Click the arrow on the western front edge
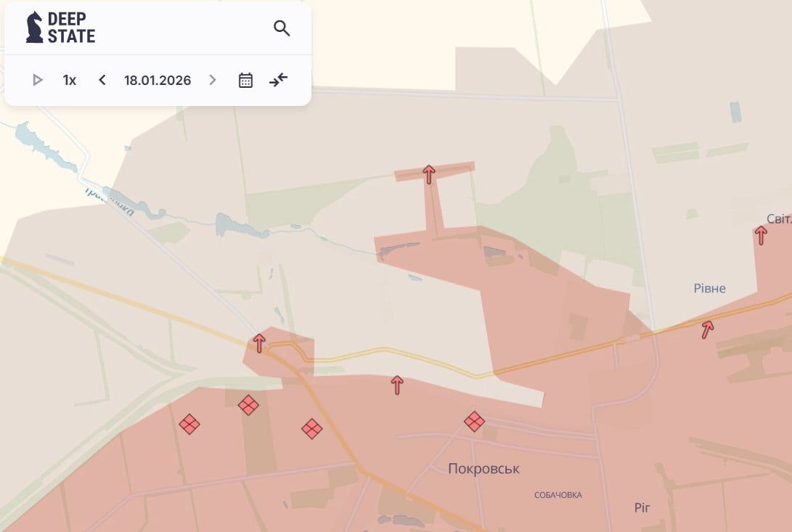Screen dimensions: 792x532 [x=259, y=342]
